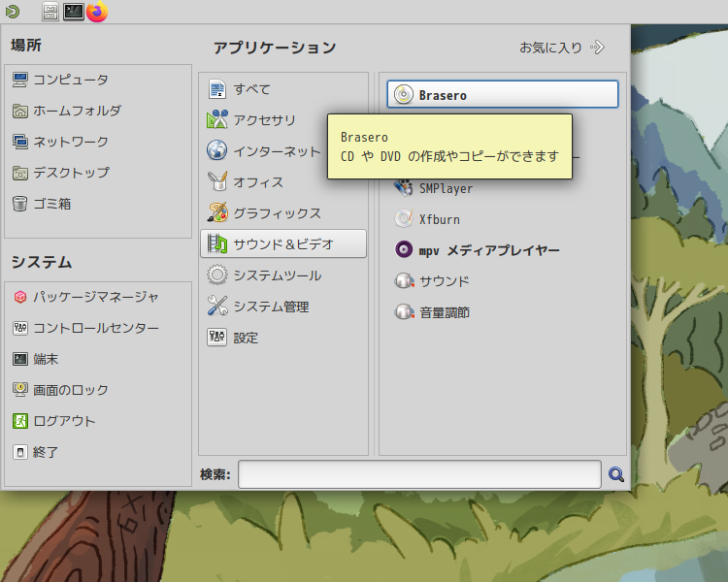
Task: Select オフィス category icon
Action: 216,181
